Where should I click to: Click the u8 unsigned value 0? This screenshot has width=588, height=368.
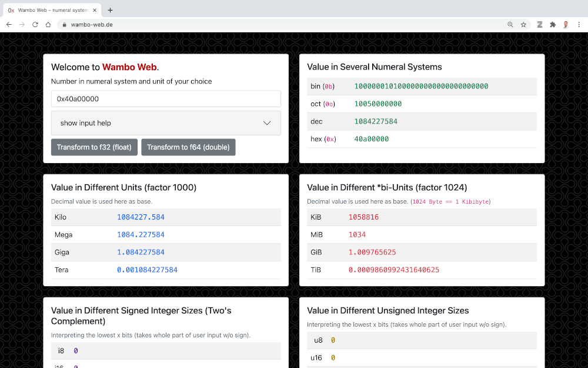click(x=333, y=340)
